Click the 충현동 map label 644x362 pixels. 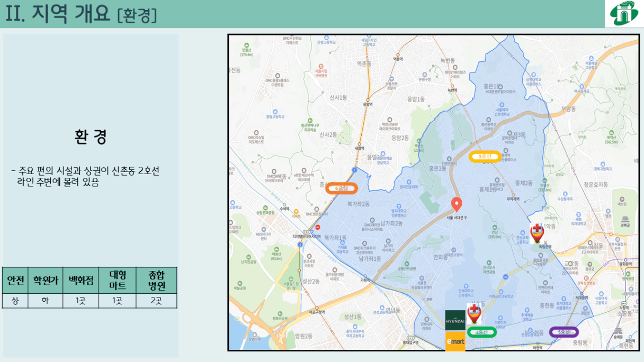[546, 305]
